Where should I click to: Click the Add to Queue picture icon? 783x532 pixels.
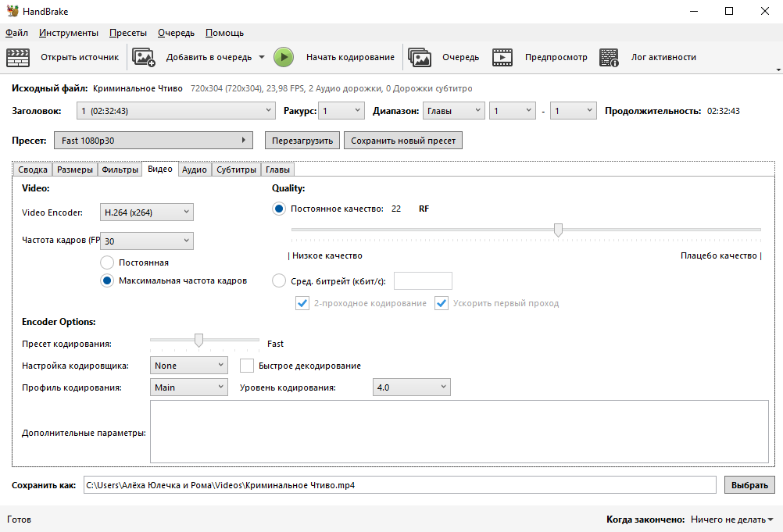(x=144, y=57)
